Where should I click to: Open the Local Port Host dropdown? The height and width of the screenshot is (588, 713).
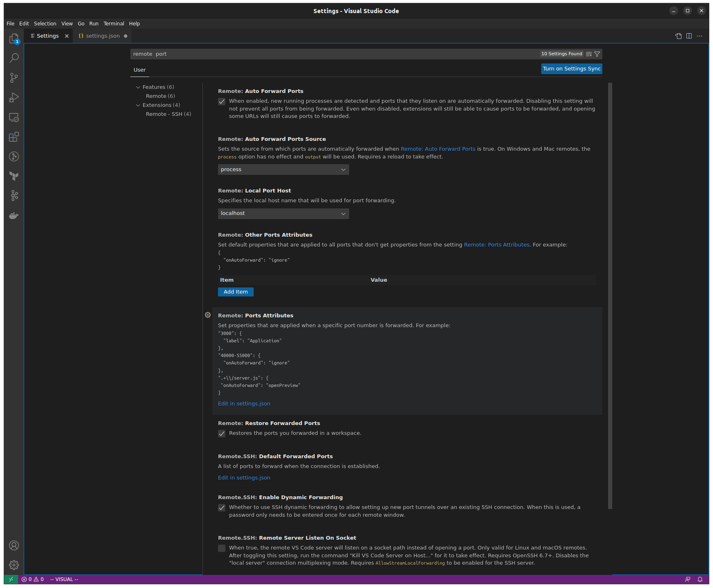click(x=283, y=213)
